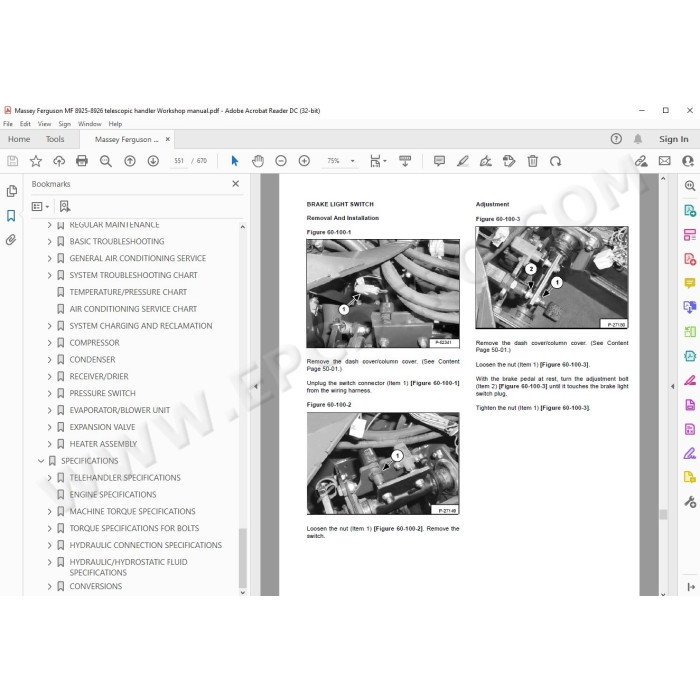
Task: Go to next page arrow
Action: tap(153, 161)
